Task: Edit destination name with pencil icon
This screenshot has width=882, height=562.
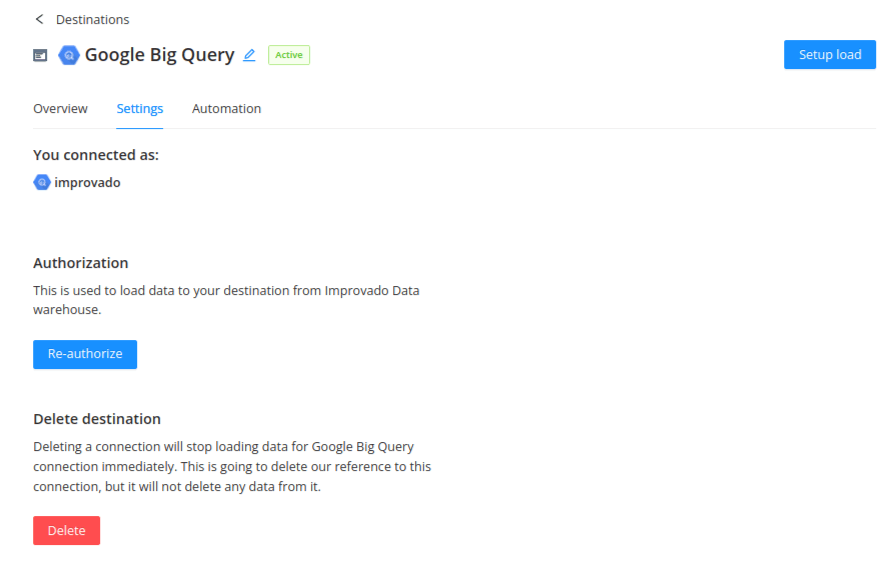Action: click(x=249, y=55)
